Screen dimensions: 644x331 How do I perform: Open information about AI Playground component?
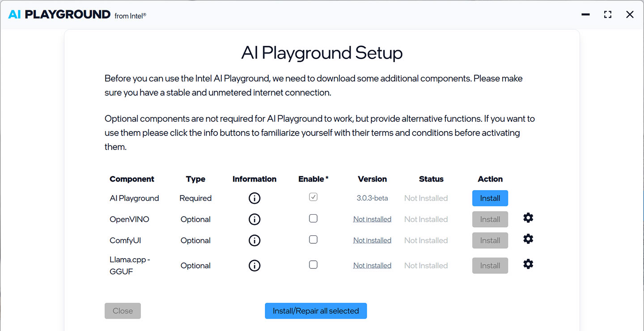click(x=254, y=198)
